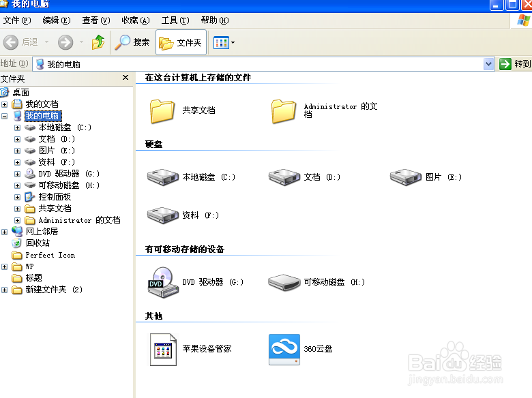Open Forward button history dropdown arrow
The width and height of the screenshot is (532, 398).
pyautogui.click(x=81, y=42)
